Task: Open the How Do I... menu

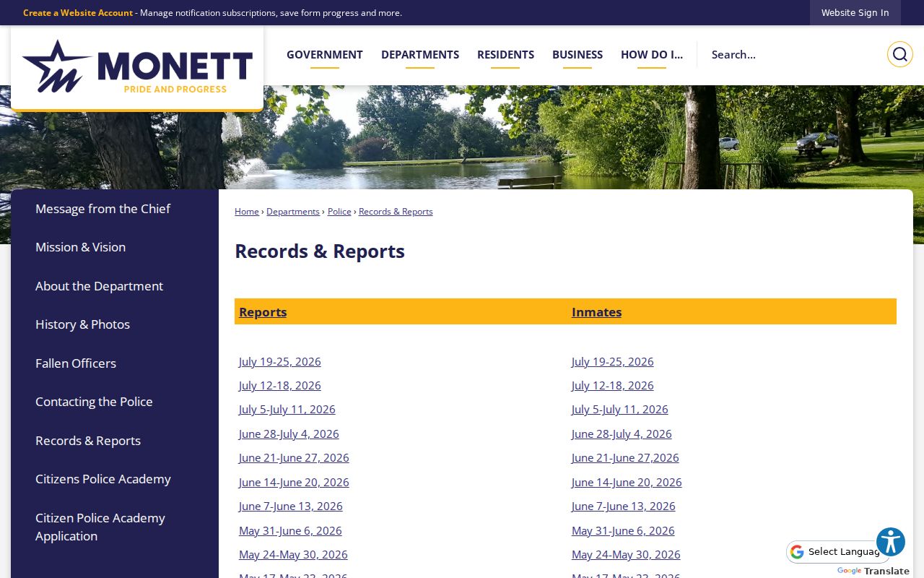Action: 652,55
